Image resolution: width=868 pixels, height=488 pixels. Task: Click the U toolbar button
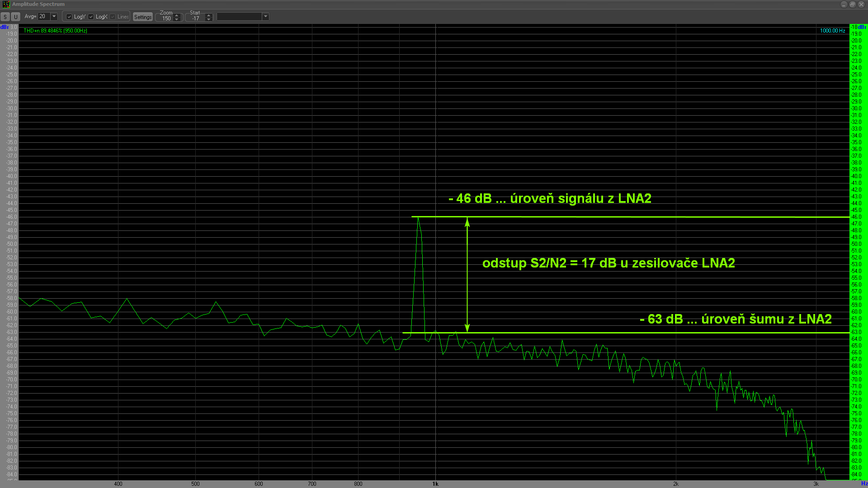[15, 17]
